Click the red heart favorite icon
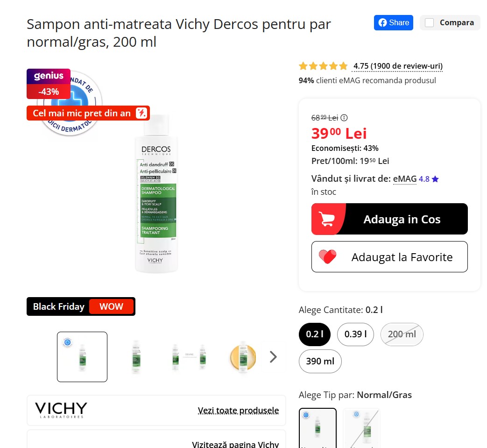The height and width of the screenshot is (448, 487). 327,257
